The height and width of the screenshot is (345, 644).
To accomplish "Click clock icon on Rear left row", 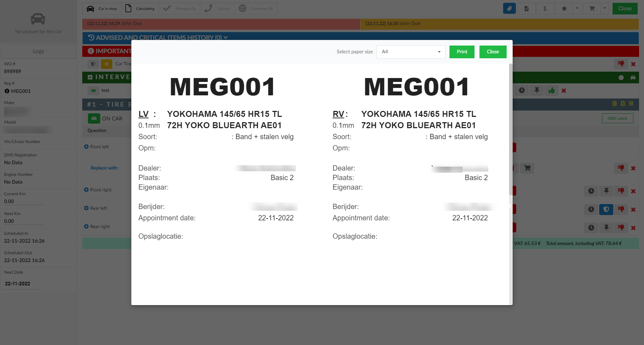I will point(591,209).
